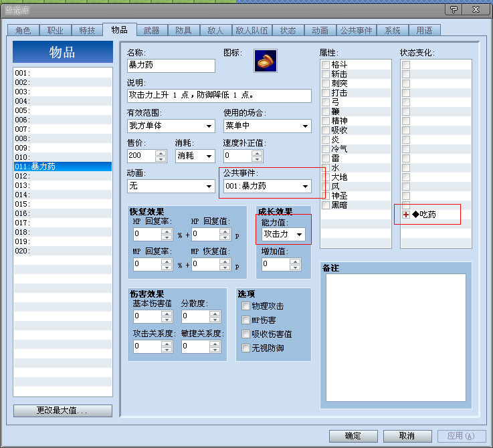Switch to the 状态 tab

tap(288, 31)
